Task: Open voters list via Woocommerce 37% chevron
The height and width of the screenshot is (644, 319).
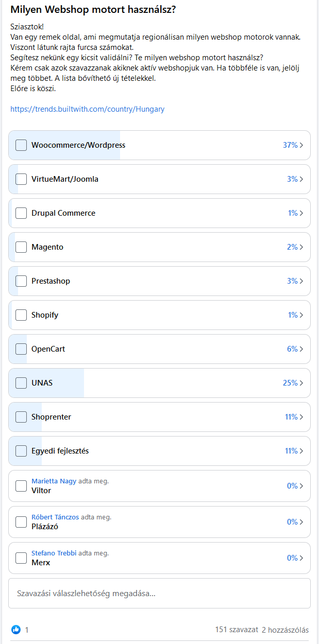Action: pos(301,145)
